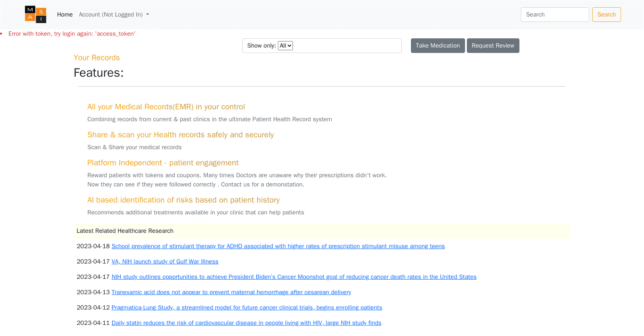Go to the Home menu item
This screenshot has width=644, height=336.
(x=65, y=15)
